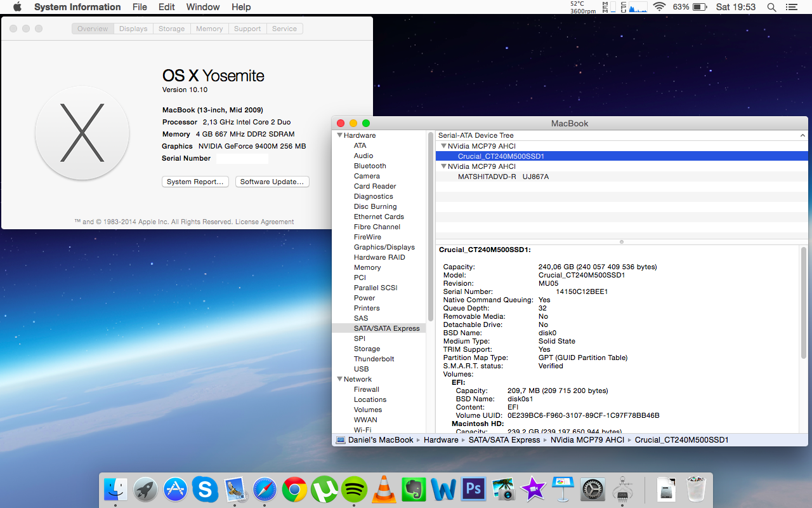Open the File menu
The height and width of the screenshot is (508, 812).
[140, 7]
